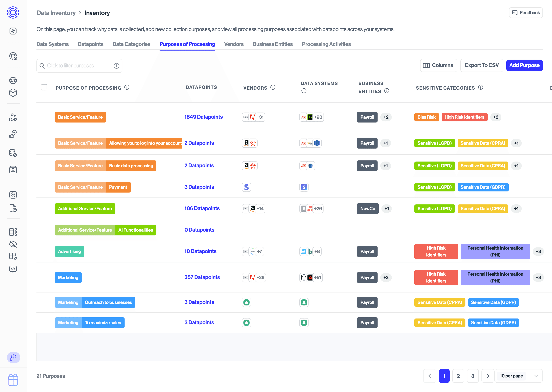552x392 pixels.
Task: Click the green AI Functionalities tag
Action: click(136, 230)
